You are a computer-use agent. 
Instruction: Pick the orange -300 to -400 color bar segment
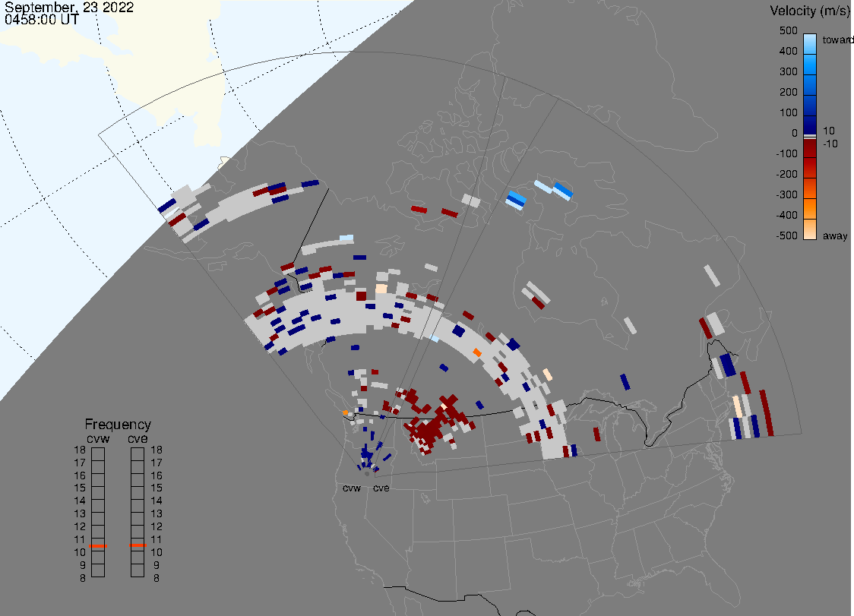pos(810,209)
